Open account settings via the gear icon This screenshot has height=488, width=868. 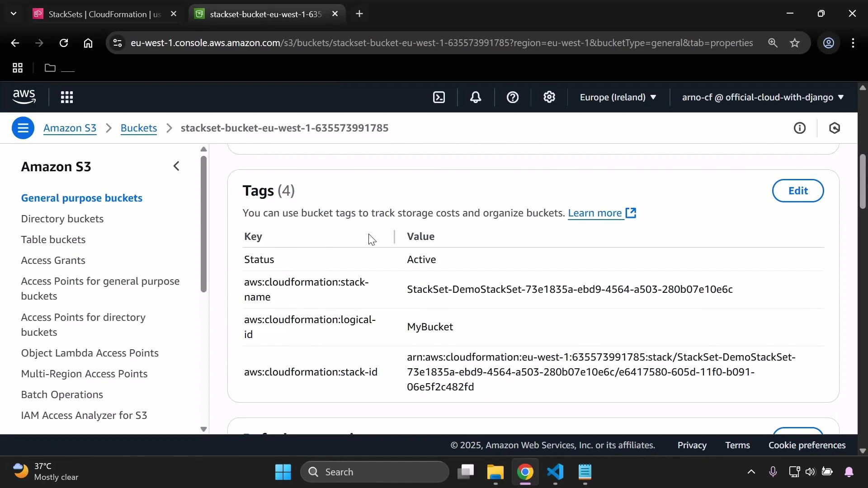(x=549, y=97)
